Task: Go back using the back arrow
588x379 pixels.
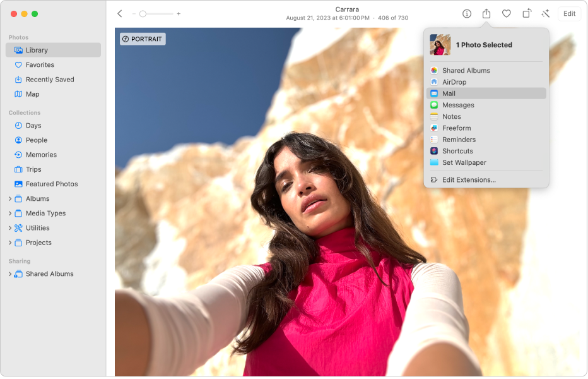Action: tap(119, 13)
